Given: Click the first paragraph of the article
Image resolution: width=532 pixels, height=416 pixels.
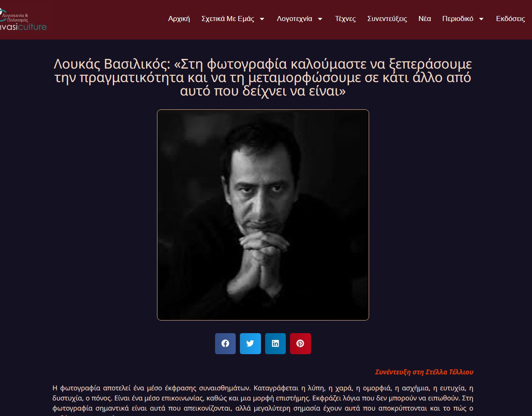Looking at the screenshot, I should (263, 400).
